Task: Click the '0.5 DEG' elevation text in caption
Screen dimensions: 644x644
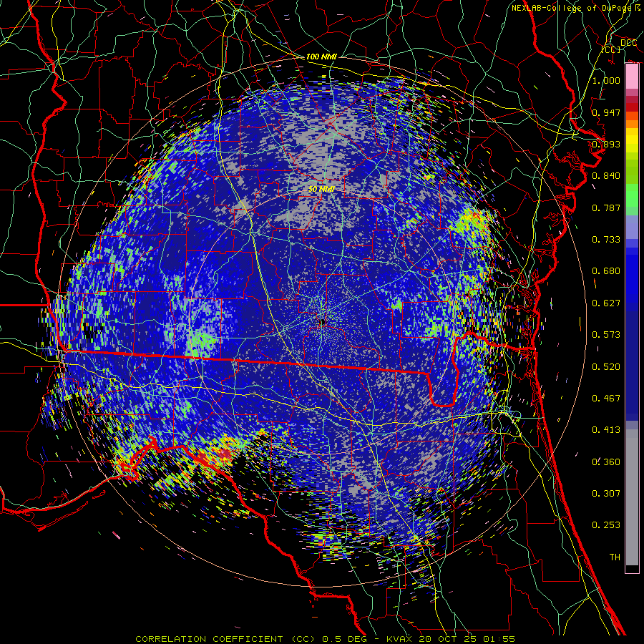Action: click(346, 639)
